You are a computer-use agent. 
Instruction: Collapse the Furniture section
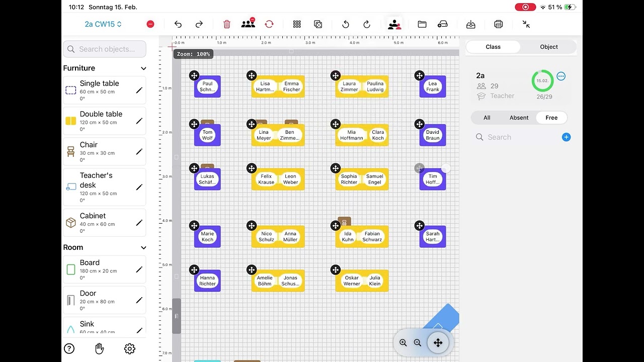pyautogui.click(x=143, y=68)
